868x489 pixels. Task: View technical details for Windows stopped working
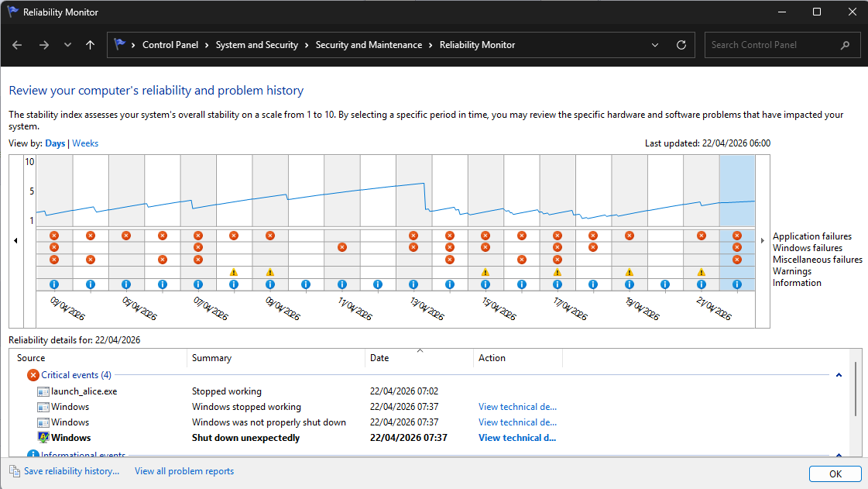click(x=517, y=407)
